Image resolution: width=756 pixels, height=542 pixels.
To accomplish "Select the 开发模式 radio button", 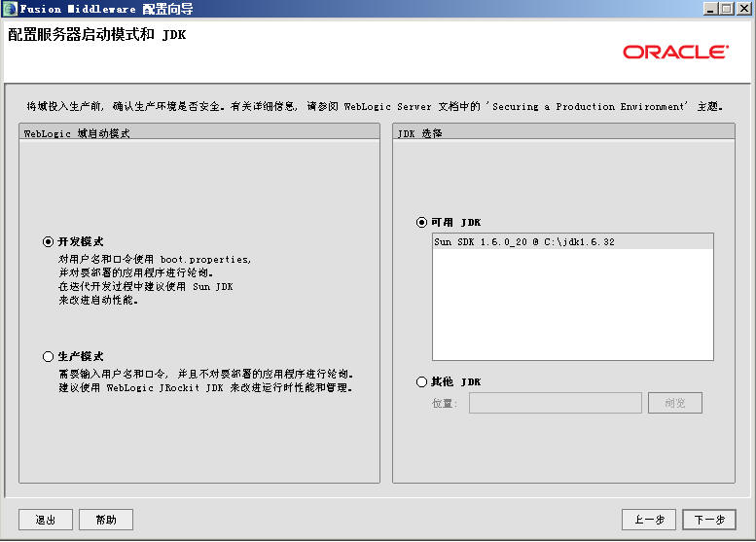I will click(x=48, y=241).
